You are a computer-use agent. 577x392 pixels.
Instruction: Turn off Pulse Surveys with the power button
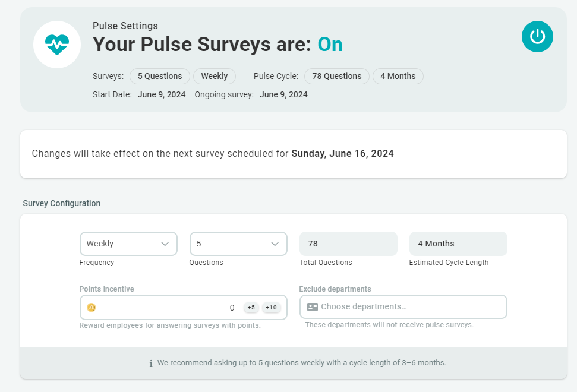537,36
